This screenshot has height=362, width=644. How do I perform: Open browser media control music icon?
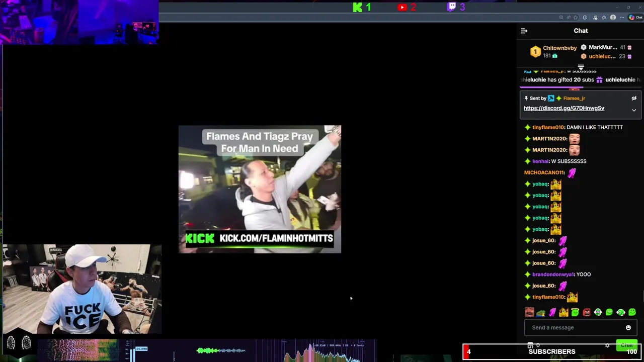(595, 18)
